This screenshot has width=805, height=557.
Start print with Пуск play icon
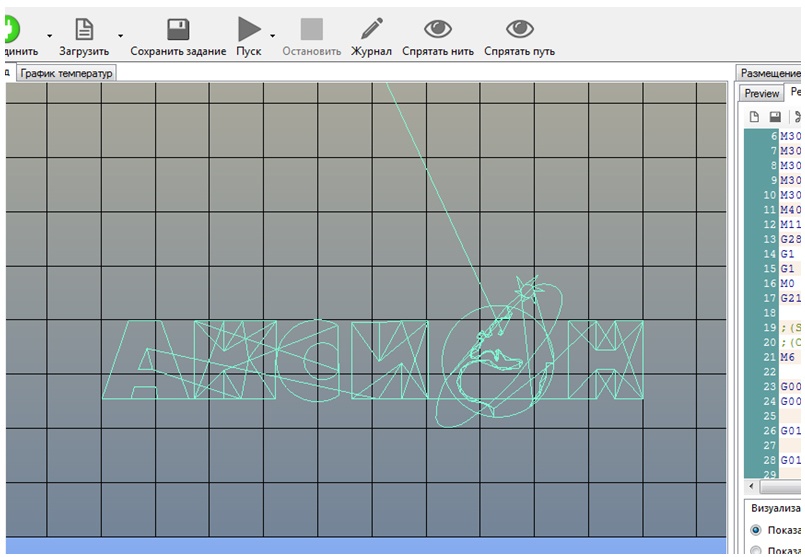coord(249,29)
